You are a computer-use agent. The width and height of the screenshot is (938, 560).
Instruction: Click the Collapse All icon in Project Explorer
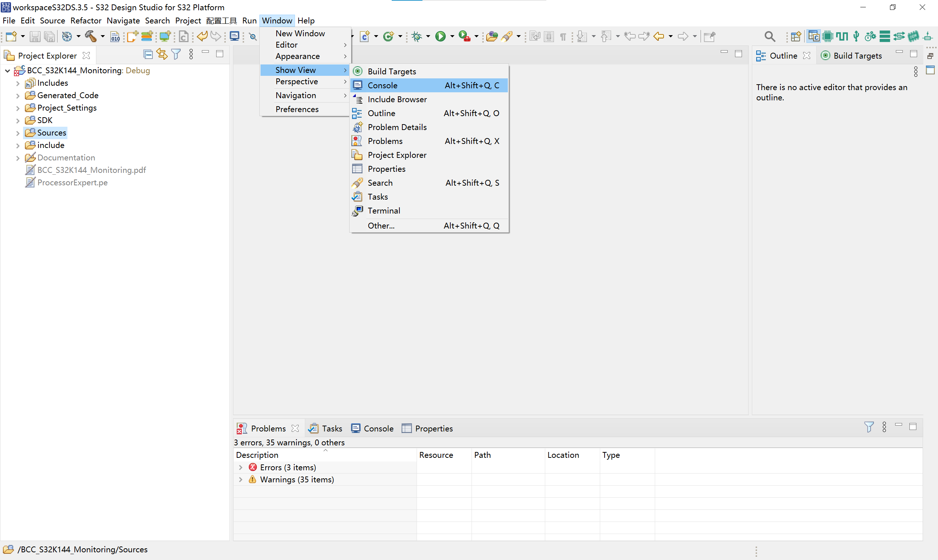pos(148,54)
